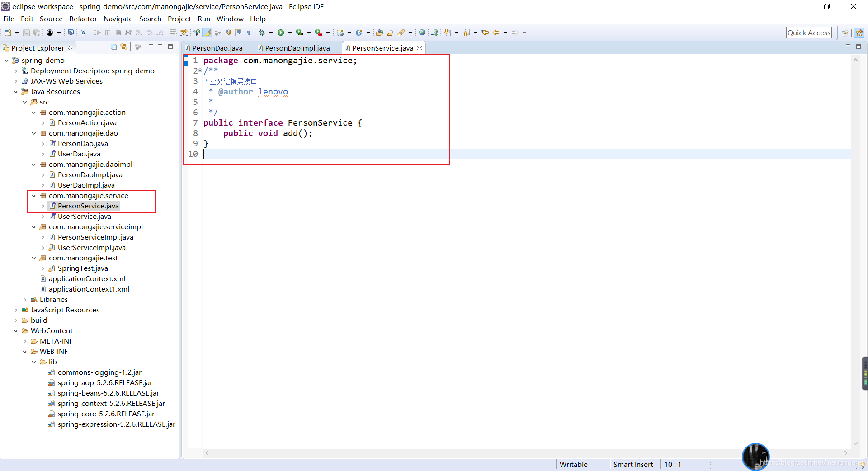Click the Back navigation arrow
This screenshot has width=868, height=471.
click(496, 33)
